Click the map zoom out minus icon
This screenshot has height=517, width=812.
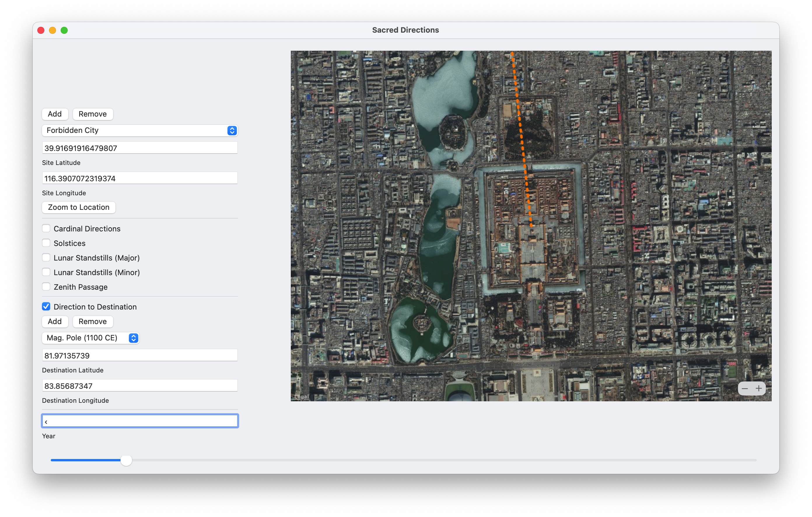click(745, 388)
